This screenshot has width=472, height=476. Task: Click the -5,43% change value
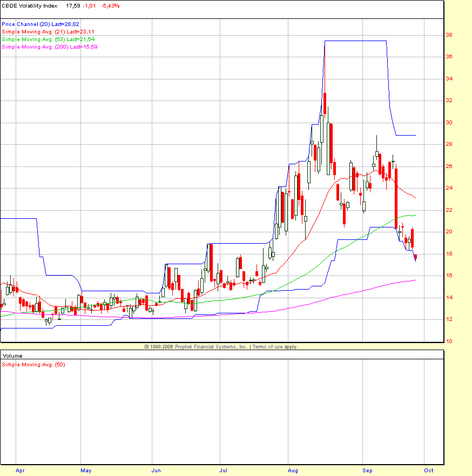pos(110,6)
